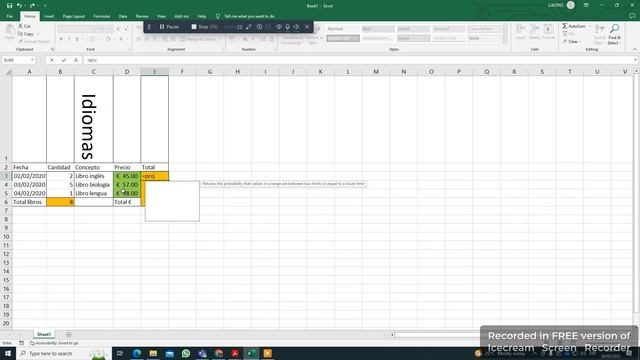Expand the AutoSum dropdown arrow

point(589,26)
